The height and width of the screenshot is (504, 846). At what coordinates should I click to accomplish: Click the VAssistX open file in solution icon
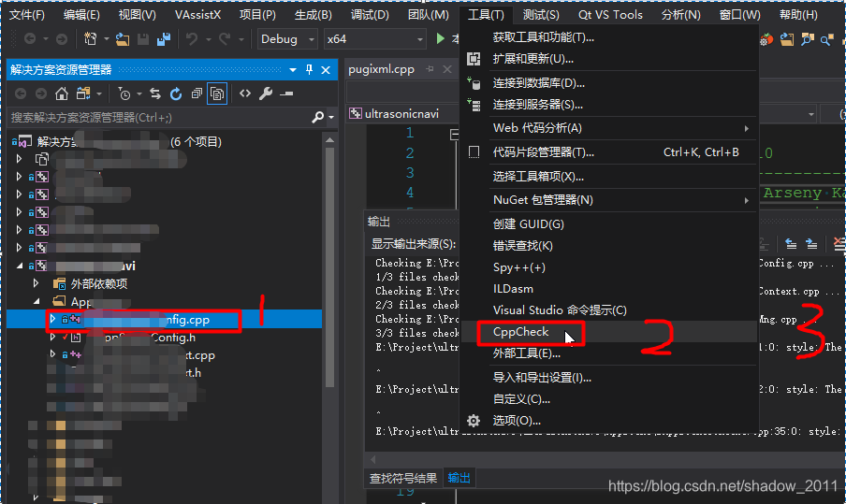(787, 39)
